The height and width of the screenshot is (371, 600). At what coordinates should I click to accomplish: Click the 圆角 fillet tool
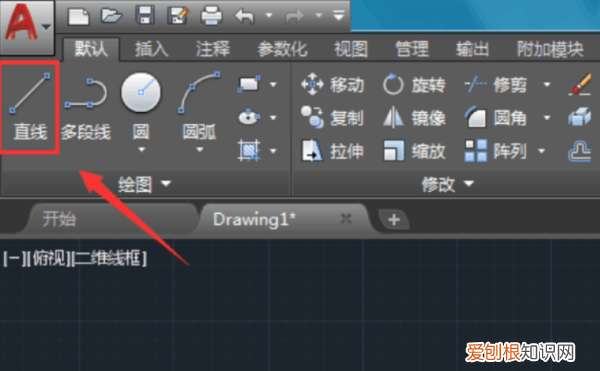496,117
